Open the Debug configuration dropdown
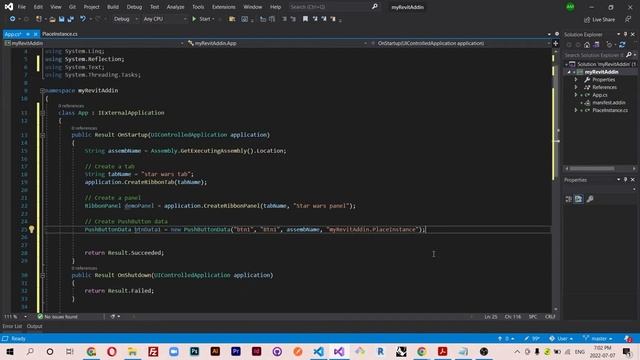This screenshot has height=360, width=640. (125, 19)
